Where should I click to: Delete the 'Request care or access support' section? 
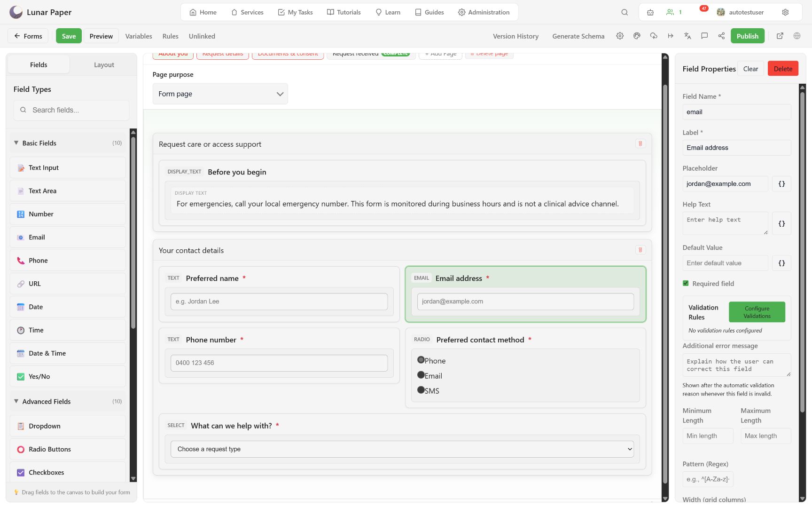(x=640, y=143)
